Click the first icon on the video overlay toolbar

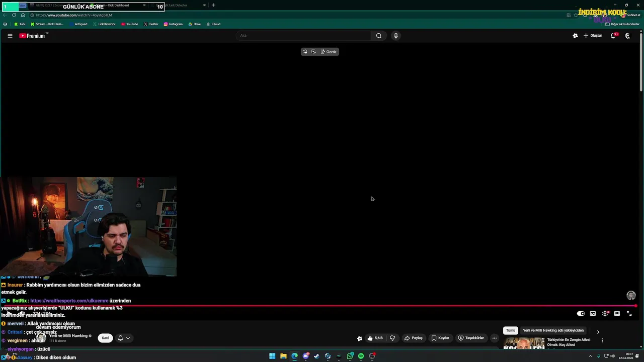tap(305, 52)
